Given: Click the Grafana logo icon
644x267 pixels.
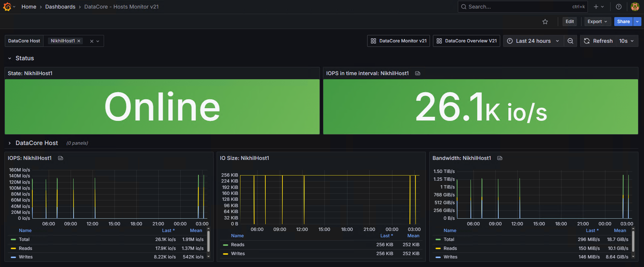Looking at the screenshot, I should click(x=7, y=7).
